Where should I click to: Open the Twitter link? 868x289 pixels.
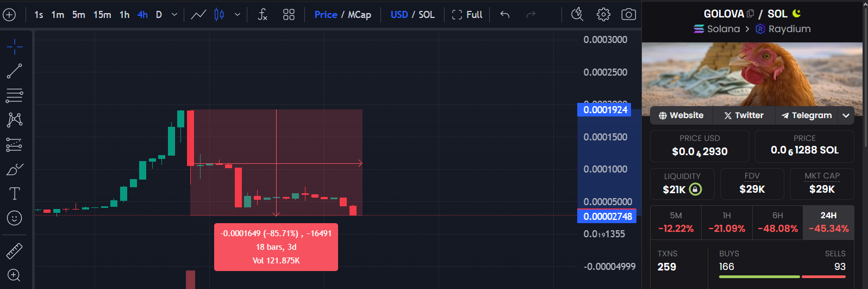744,115
